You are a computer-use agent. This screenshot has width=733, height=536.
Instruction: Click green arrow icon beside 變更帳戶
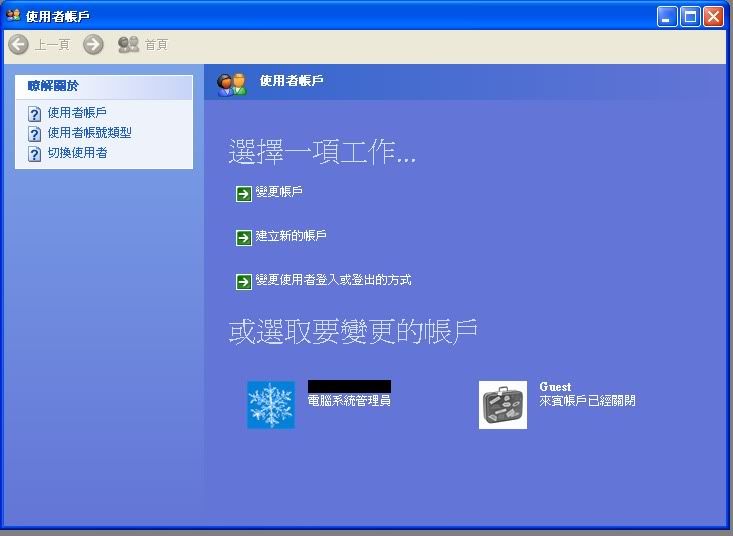click(x=244, y=194)
